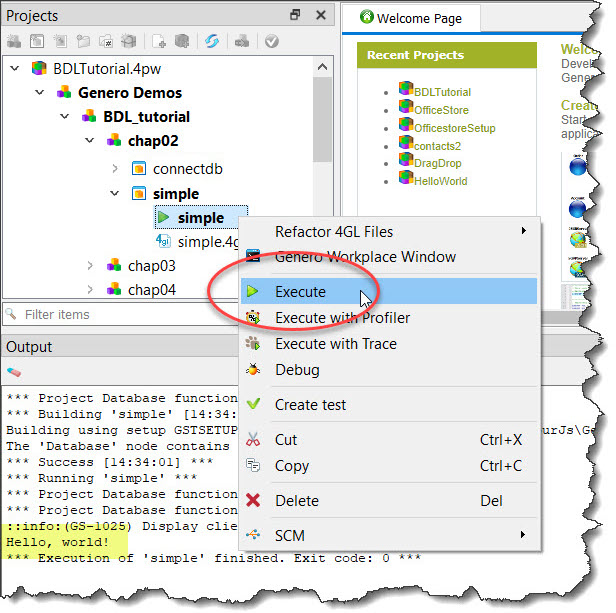Image resolution: width=616 pixels, height=613 pixels.
Task: Switch to the Welcome Page tab
Action: 411,18
